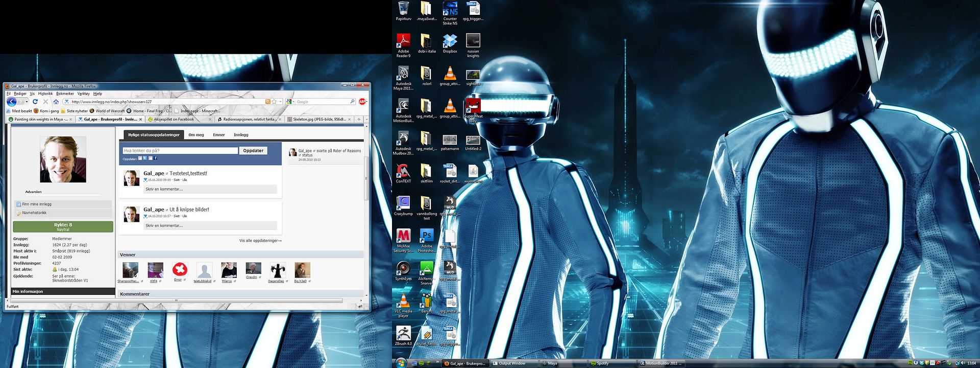The width and height of the screenshot is (980, 368).
Task: Open friend DagensDag's avatar
Action: click(x=278, y=269)
